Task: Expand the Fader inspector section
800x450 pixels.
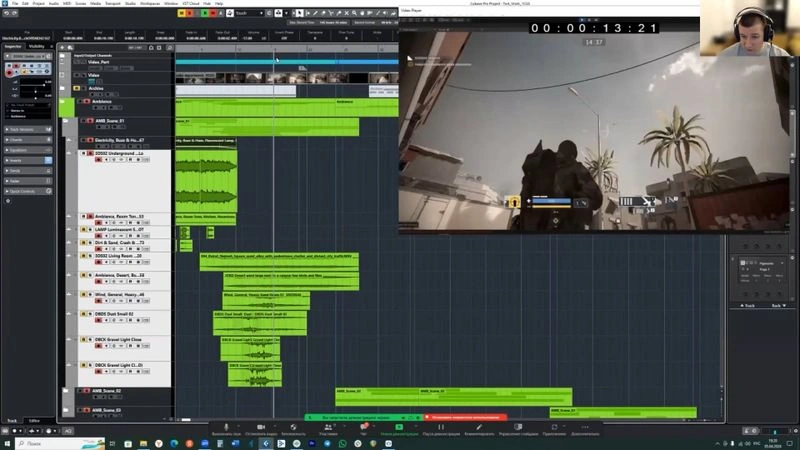Action: coord(28,181)
